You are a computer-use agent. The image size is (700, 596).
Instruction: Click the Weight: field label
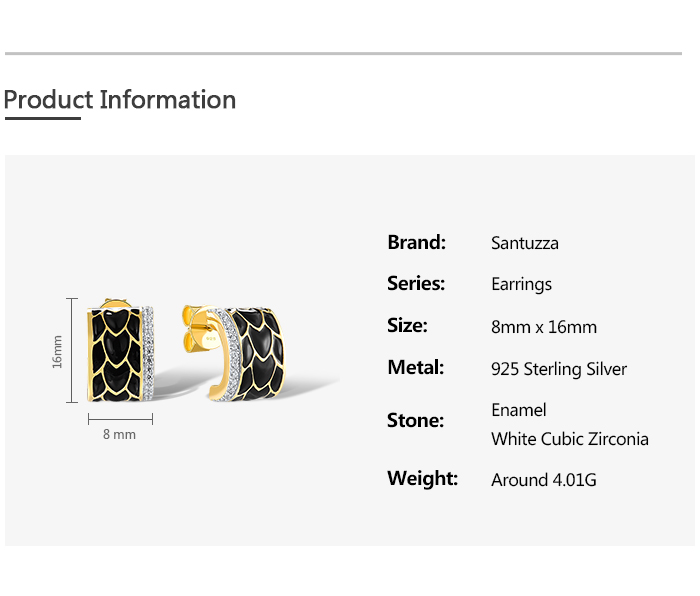point(422,479)
